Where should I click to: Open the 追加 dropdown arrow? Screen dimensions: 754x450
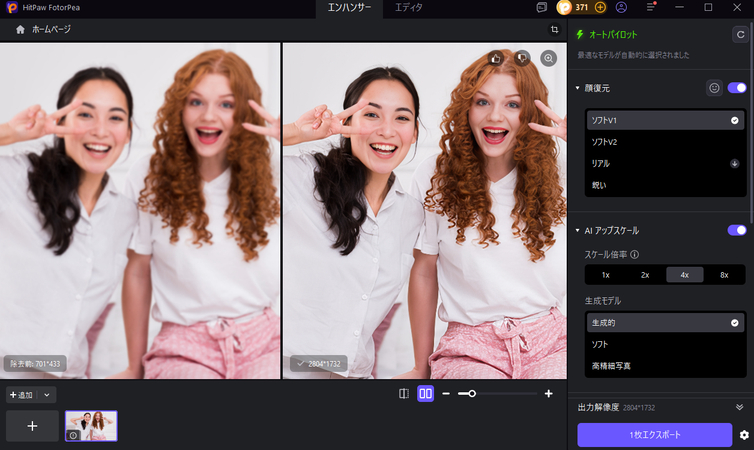tap(47, 395)
